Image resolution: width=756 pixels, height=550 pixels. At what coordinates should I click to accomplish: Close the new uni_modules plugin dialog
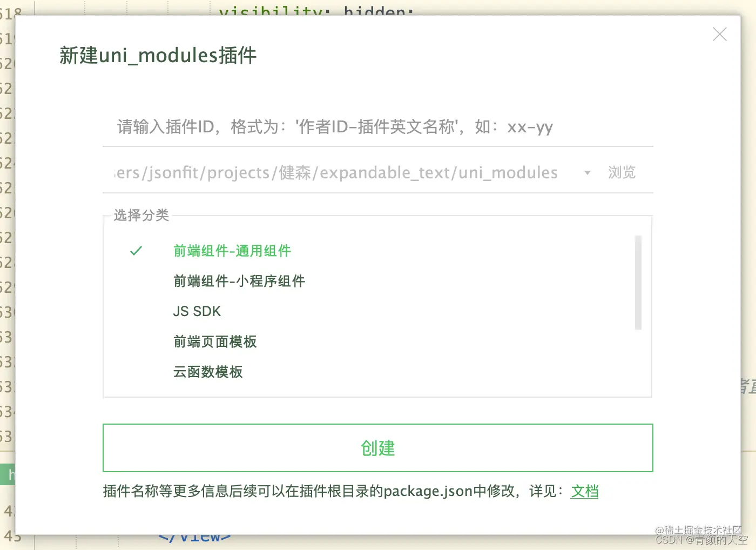coord(719,35)
